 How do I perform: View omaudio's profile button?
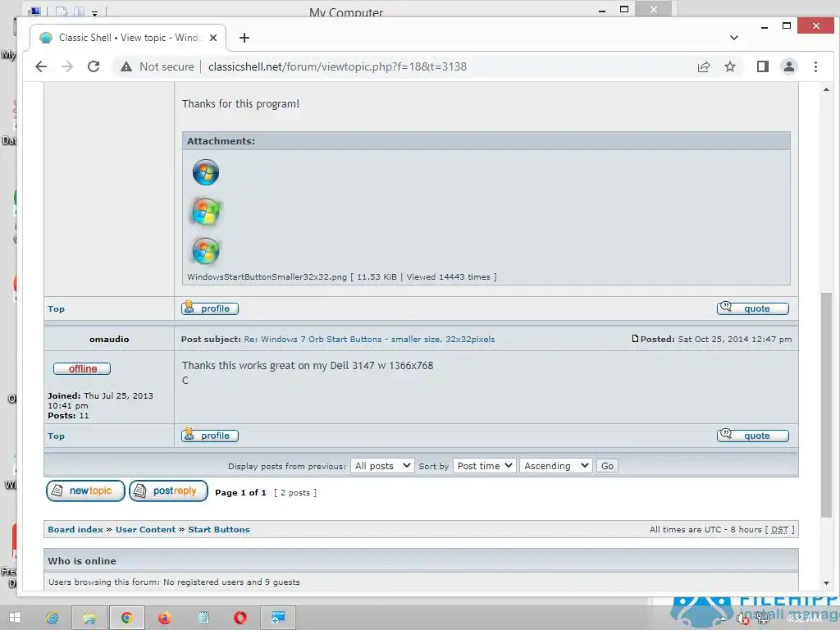tap(210, 436)
